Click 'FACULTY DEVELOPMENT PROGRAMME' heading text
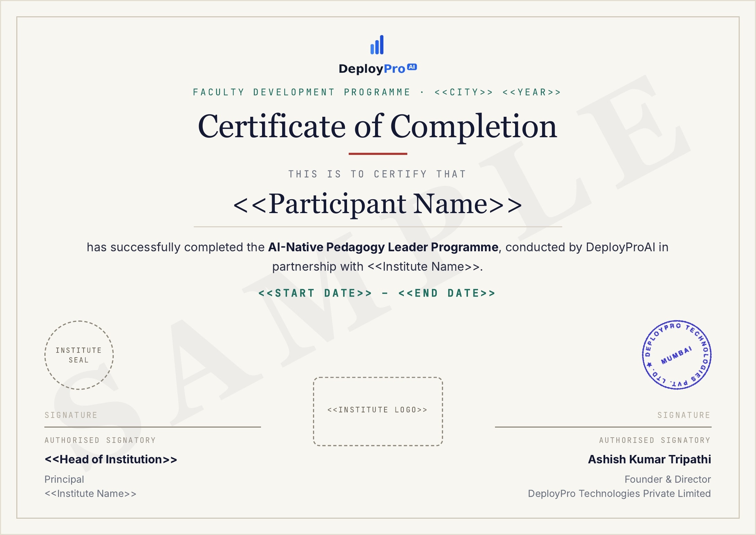 coord(302,92)
